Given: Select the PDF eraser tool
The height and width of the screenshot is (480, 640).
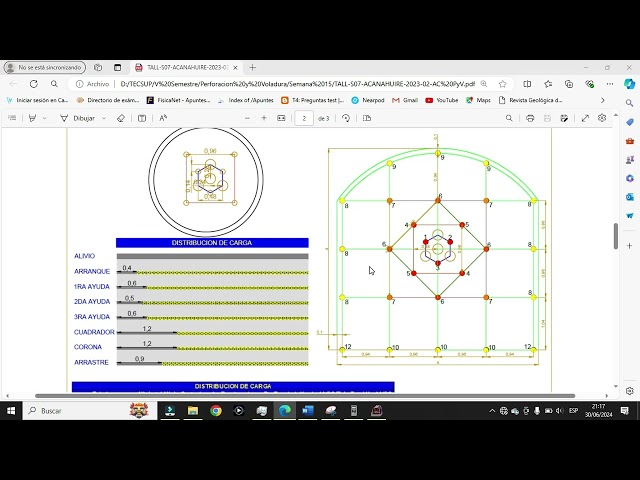Looking at the screenshot, I should coord(121,118).
